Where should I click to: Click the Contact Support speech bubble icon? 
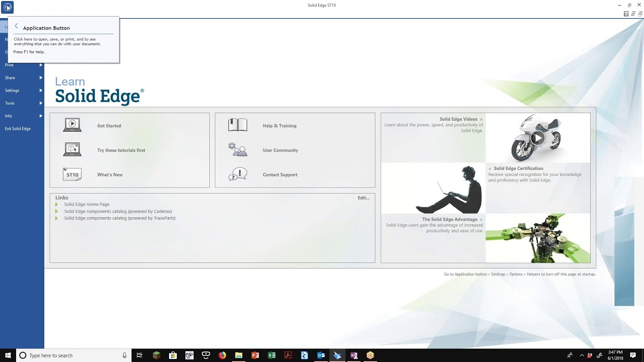pos(237,174)
